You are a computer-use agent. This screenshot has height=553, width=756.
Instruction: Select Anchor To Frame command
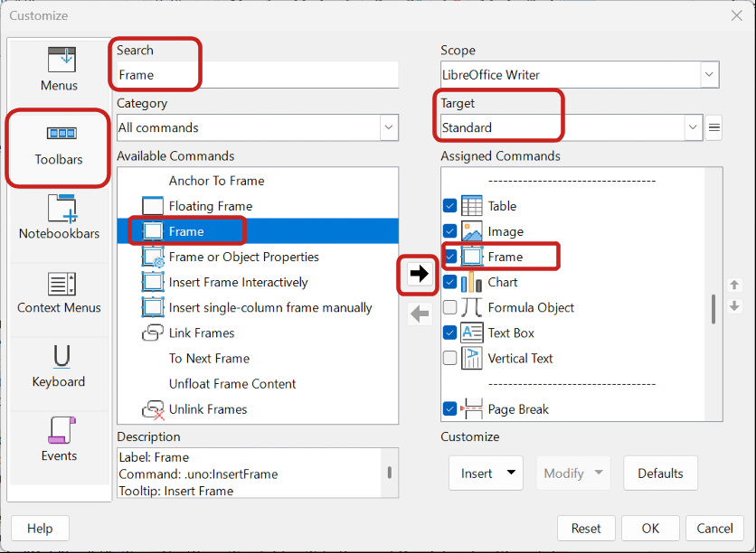tap(216, 181)
